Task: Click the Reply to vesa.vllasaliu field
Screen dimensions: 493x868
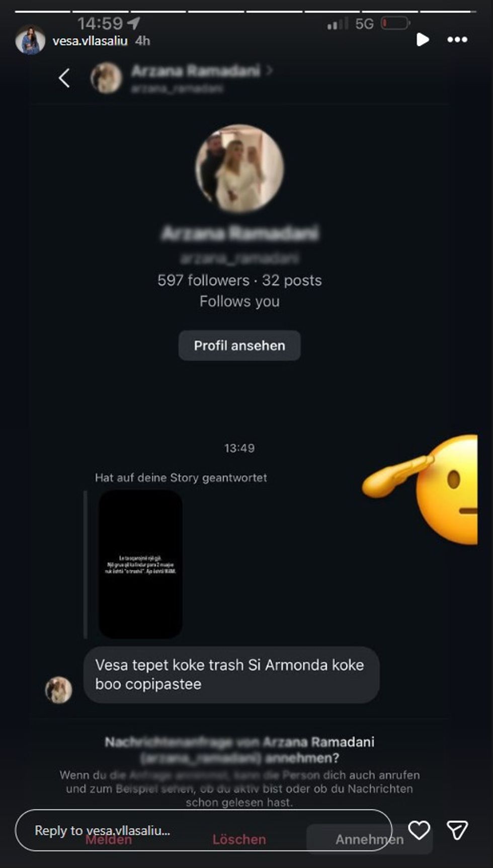Action: (203, 830)
